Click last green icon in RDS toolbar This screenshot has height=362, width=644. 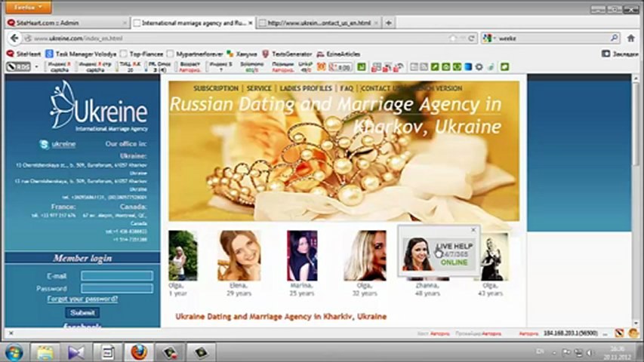pyautogui.click(x=505, y=66)
